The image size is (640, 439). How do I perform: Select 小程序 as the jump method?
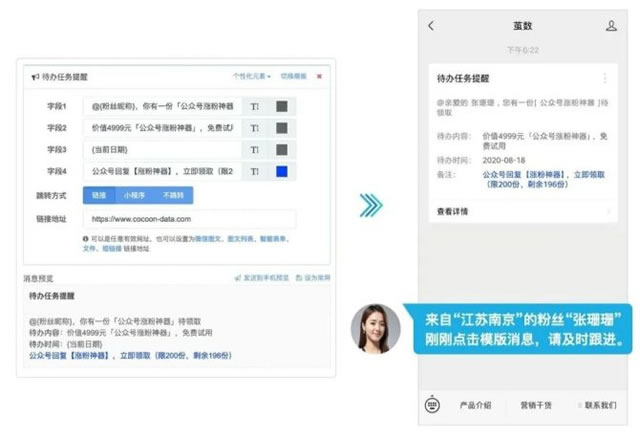click(x=134, y=195)
